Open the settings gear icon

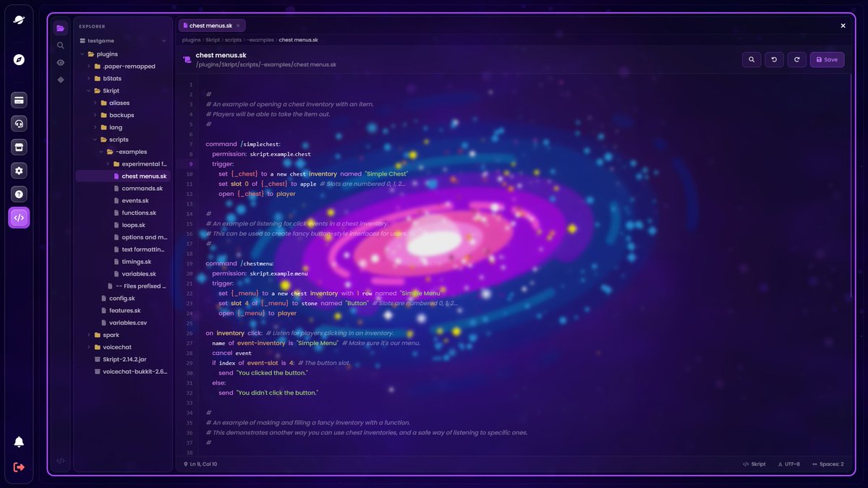coord(19,171)
